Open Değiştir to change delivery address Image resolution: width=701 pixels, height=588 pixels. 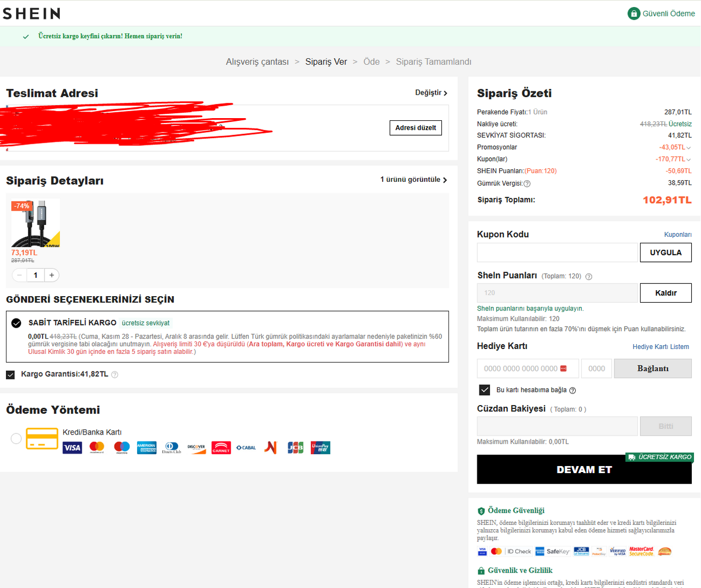pos(431,93)
